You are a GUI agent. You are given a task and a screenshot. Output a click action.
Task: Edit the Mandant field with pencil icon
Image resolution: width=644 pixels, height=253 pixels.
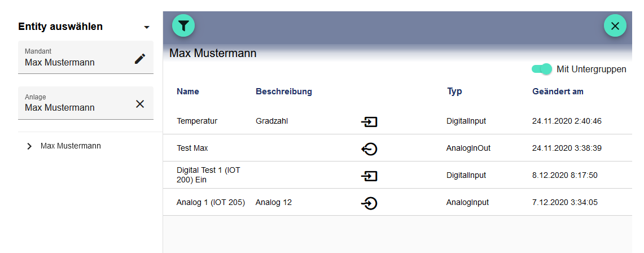[140, 59]
